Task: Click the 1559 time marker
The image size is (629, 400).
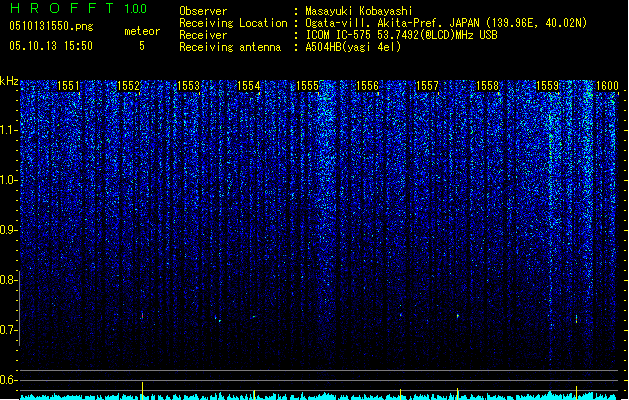Action: click(548, 86)
